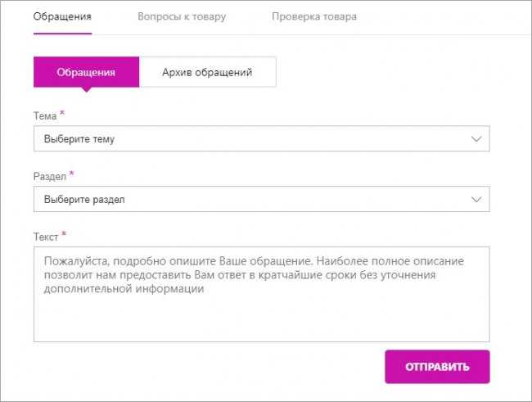Click the chevron arrow in Тема field
532x402 pixels.
476,139
